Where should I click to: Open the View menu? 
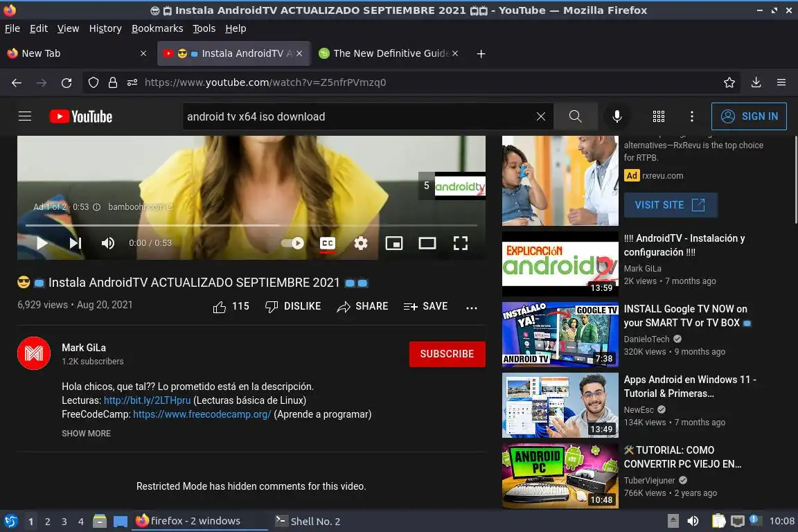coord(68,28)
